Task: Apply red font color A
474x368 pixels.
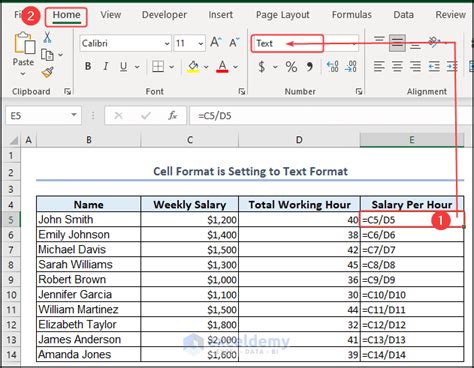Action: 222,66
